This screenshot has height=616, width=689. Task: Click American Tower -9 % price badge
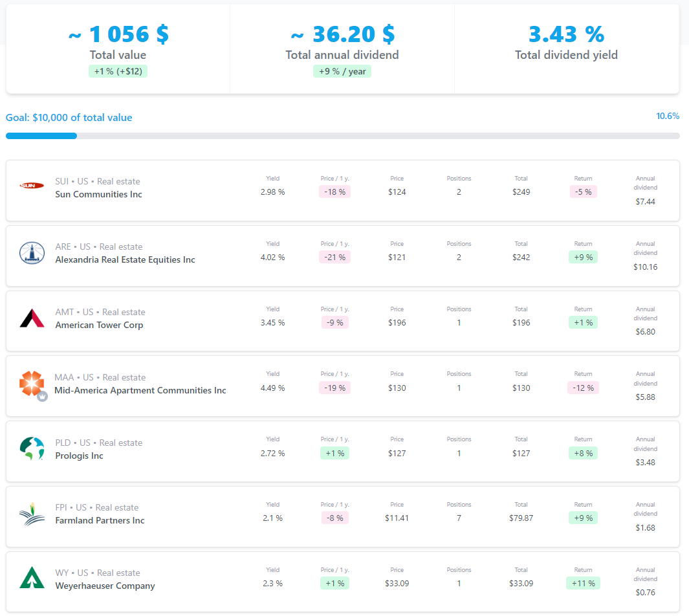click(x=335, y=322)
